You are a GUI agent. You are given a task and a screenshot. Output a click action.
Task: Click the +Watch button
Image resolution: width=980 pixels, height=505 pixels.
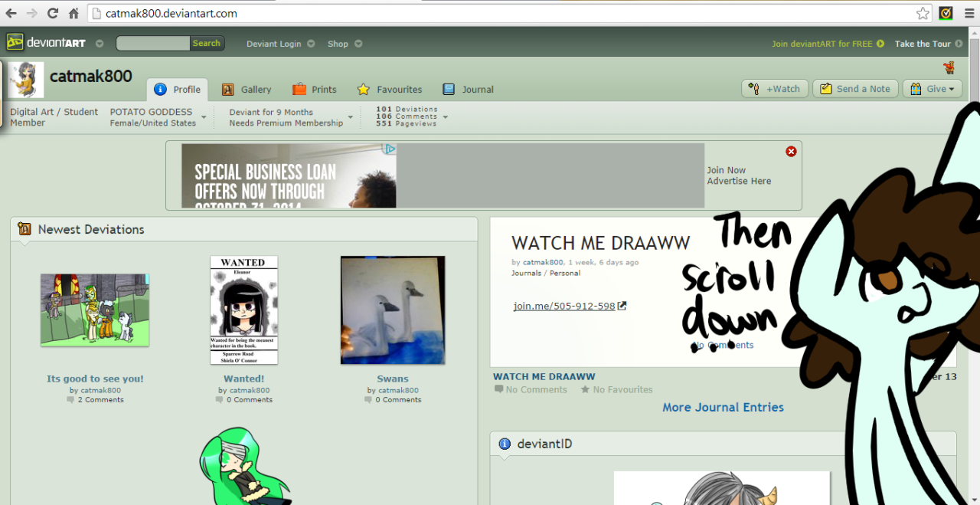pos(775,89)
